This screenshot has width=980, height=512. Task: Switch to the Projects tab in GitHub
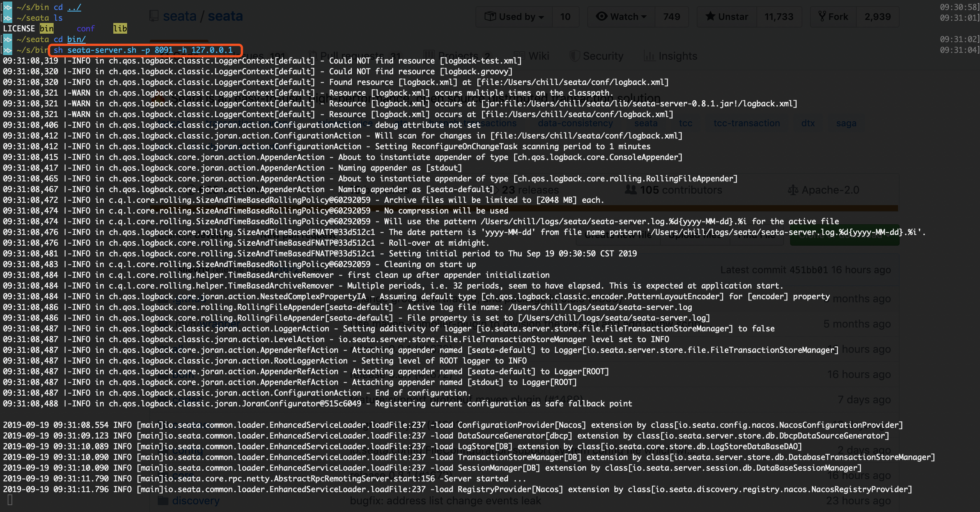tap(457, 56)
